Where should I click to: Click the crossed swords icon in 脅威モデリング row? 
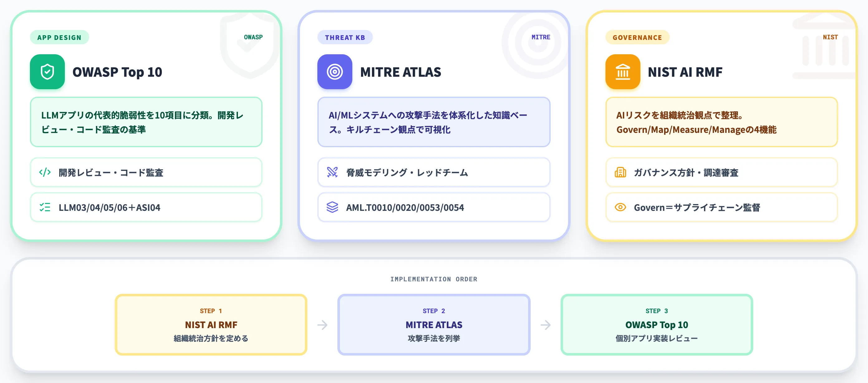[x=332, y=172]
